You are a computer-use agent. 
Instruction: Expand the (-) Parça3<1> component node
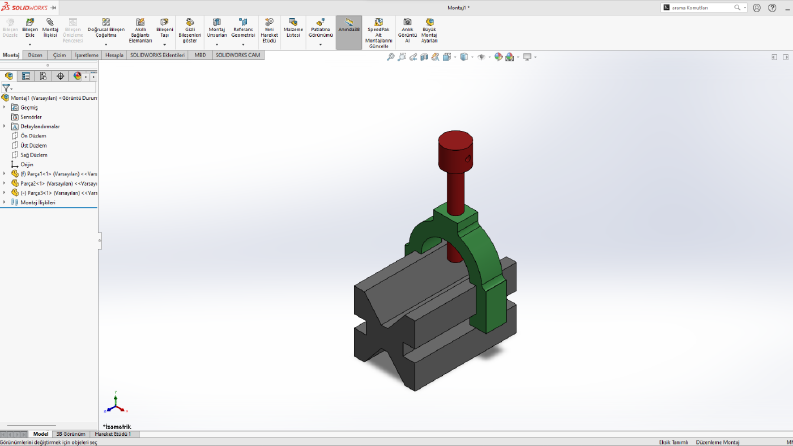[x=4, y=193]
